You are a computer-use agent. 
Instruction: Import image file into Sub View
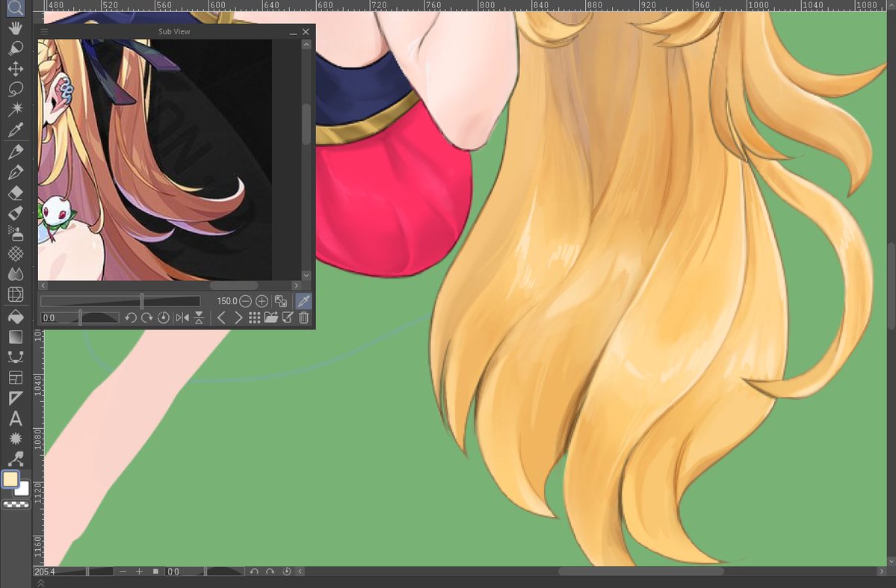[271, 318]
